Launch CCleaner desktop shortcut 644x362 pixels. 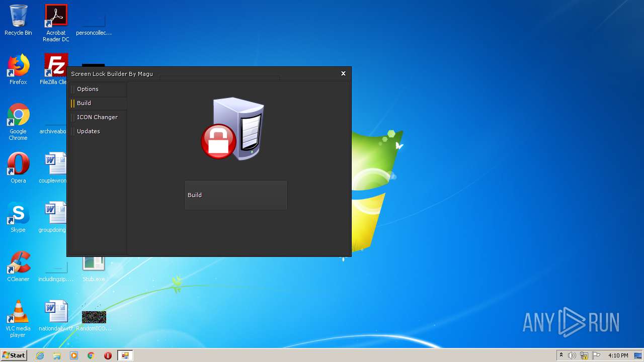point(18,266)
